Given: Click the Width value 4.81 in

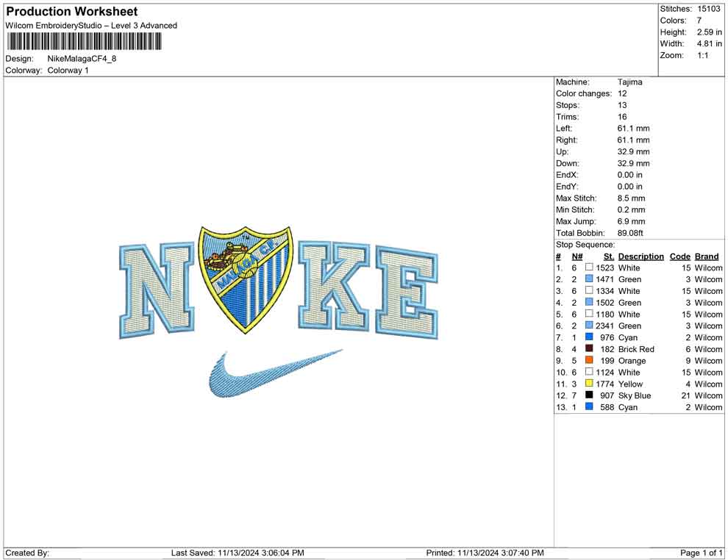Looking at the screenshot, I should tap(709, 43).
